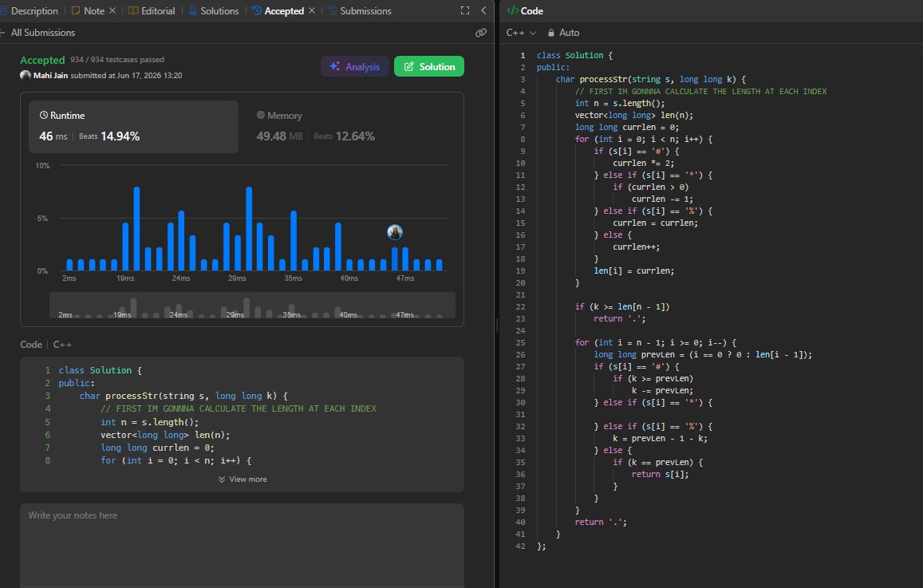Click '934 / 934 testcases passed' text

(x=117, y=60)
